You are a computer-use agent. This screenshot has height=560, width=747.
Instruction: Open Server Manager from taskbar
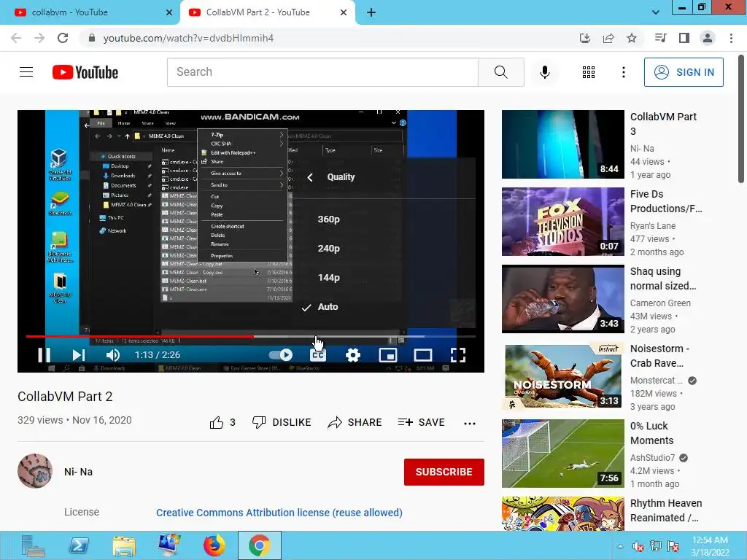(34, 545)
